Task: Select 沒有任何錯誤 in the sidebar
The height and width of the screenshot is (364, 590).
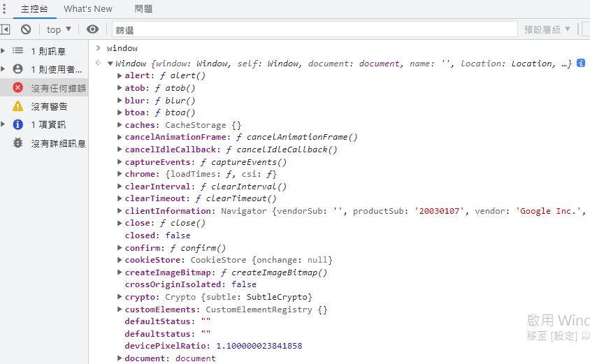Action: pos(44,87)
